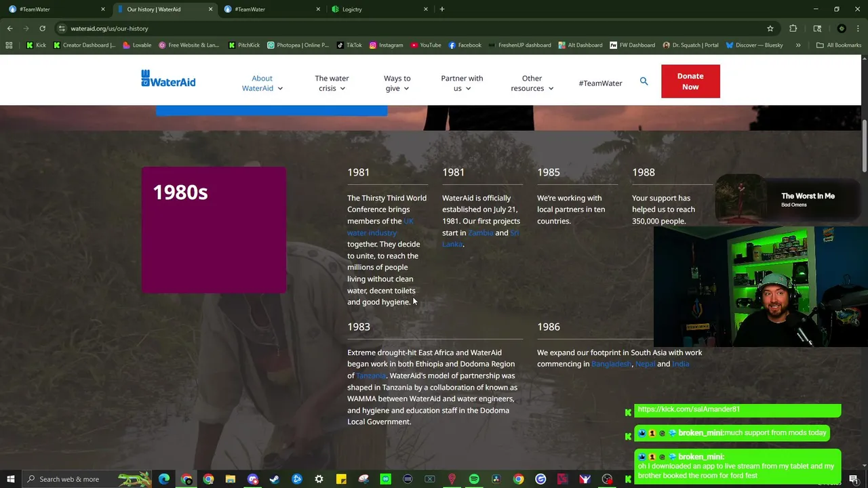Open the Creator Dashboard bookmark
868x488 pixels.
[x=84, y=45]
